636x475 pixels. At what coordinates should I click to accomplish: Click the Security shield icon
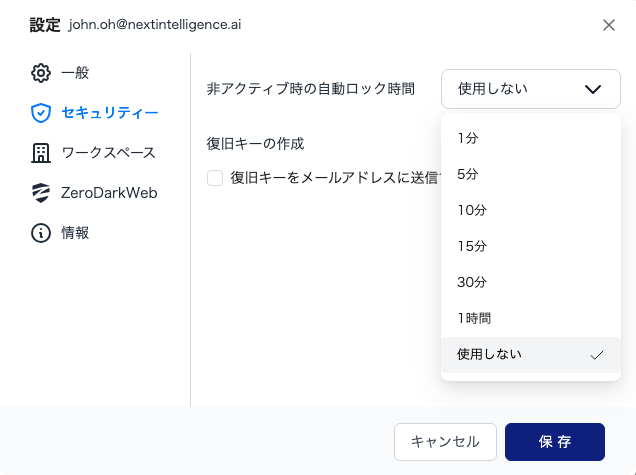[x=41, y=113]
